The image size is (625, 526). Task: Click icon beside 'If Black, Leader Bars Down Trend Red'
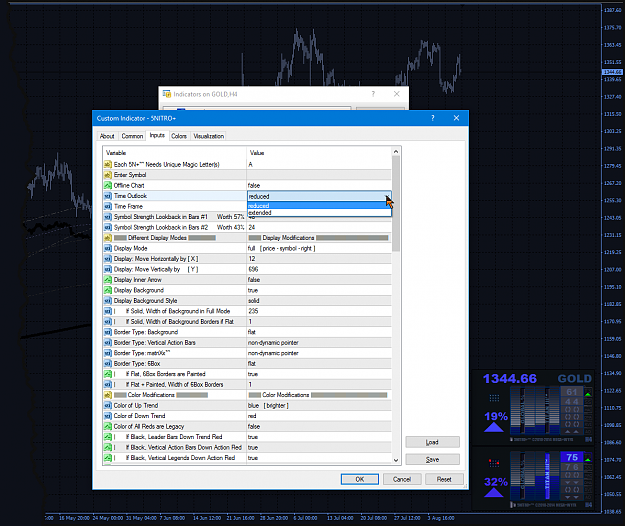108,437
